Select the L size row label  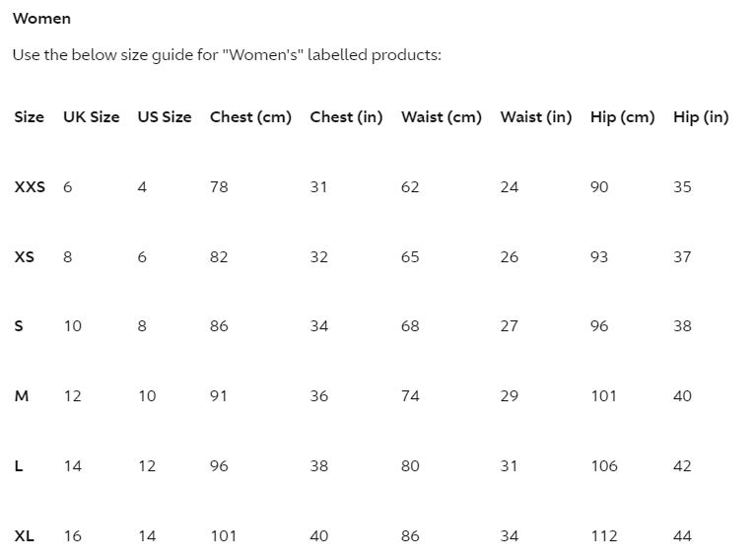(19, 465)
